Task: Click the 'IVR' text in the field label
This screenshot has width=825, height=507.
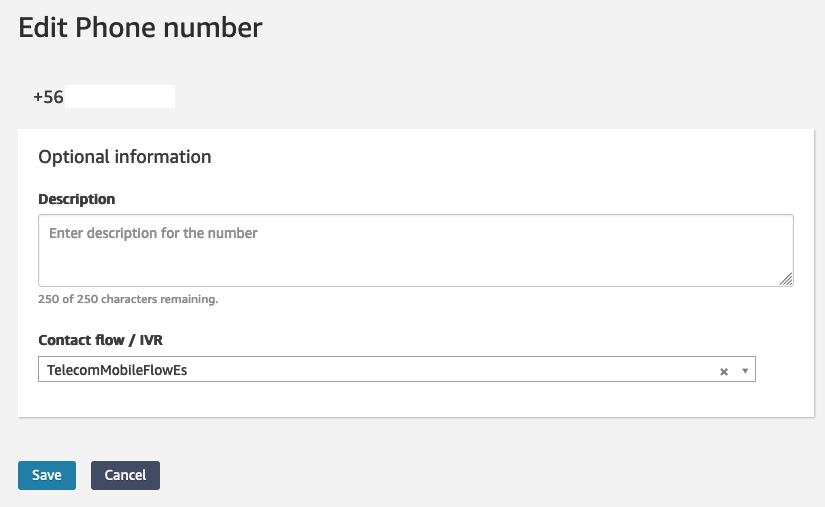Action: [x=147, y=340]
